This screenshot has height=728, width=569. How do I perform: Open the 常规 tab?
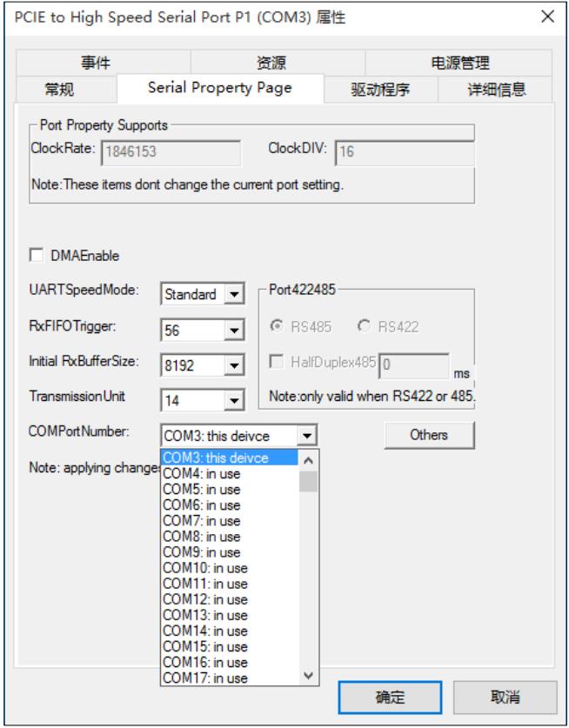[x=66, y=89]
